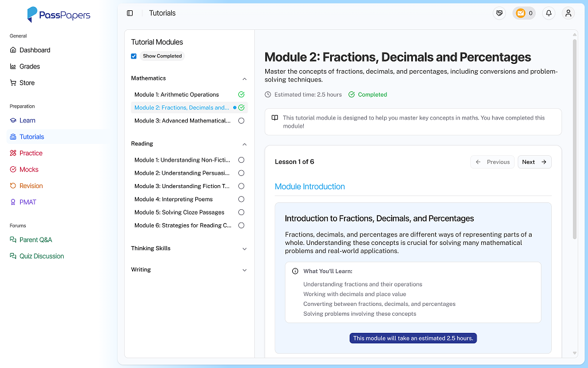Toggle completion circle for Module 3: Advanced Mathematical
The width and height of the screenshot is (588, 368).
(x=241, y=121)
